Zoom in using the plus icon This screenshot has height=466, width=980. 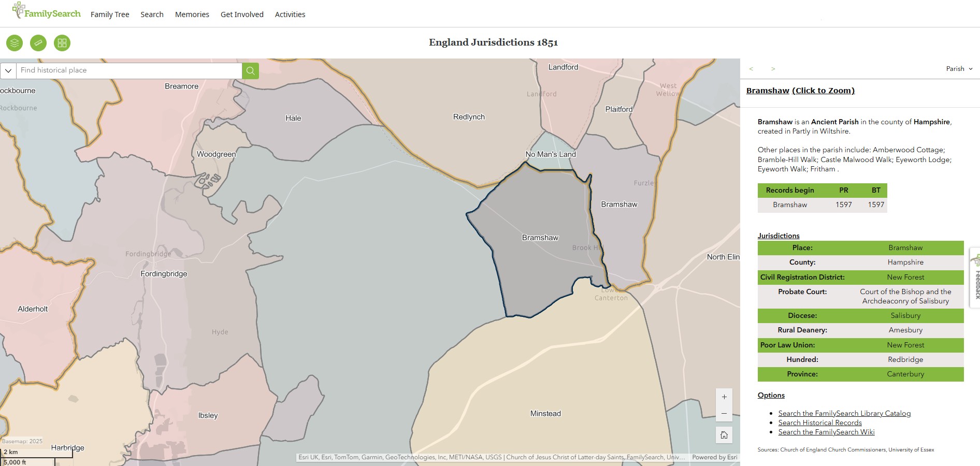[724, 397]
